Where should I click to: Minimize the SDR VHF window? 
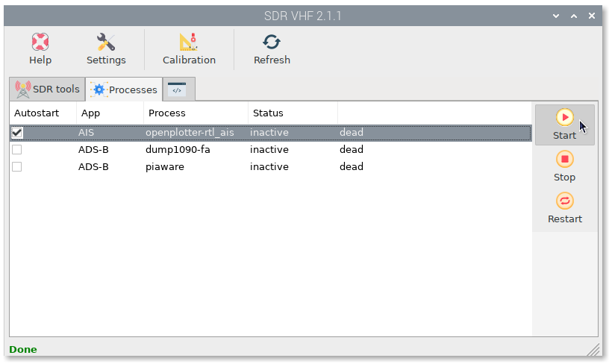[x=556, y=16]
